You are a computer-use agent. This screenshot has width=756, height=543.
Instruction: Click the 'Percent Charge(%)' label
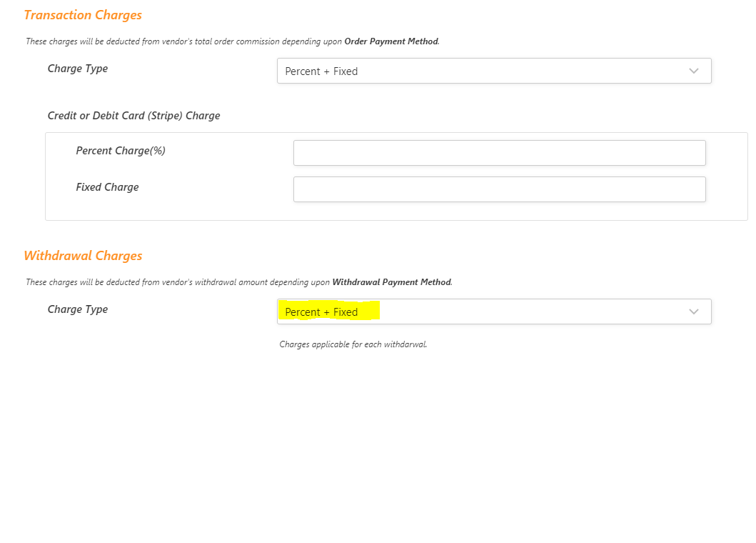tap(121, 151)
